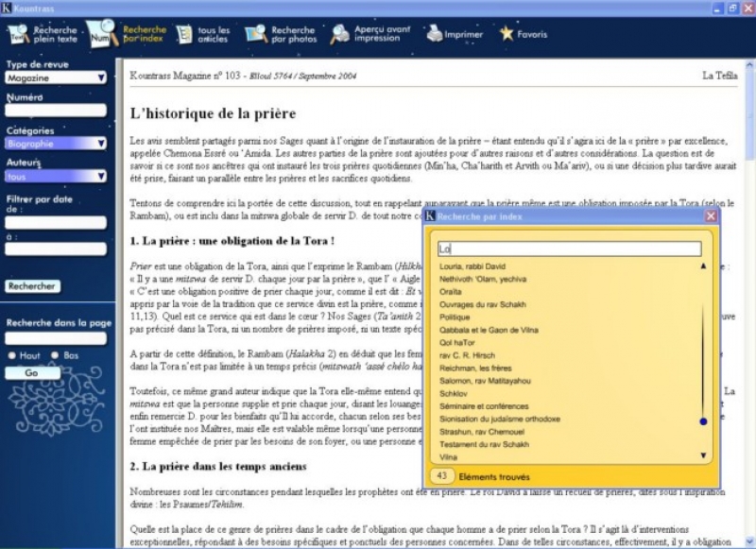
Task: Click the blue index list slider knob
Action: [x=703, y=421]
